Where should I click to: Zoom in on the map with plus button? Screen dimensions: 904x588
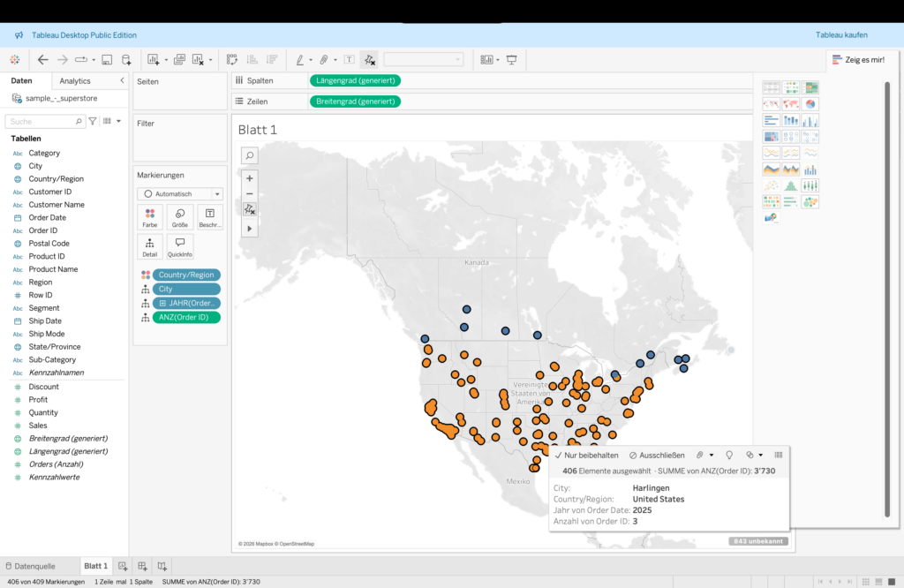click(250, 177)
